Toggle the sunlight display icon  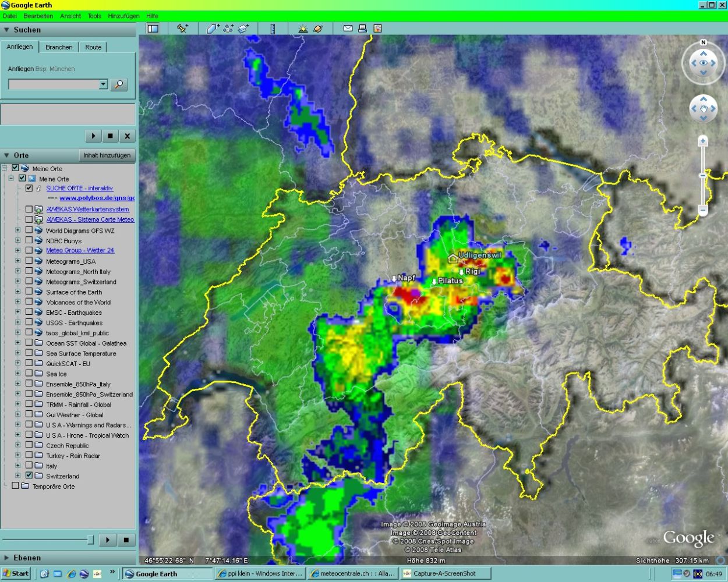pos(303,29)
